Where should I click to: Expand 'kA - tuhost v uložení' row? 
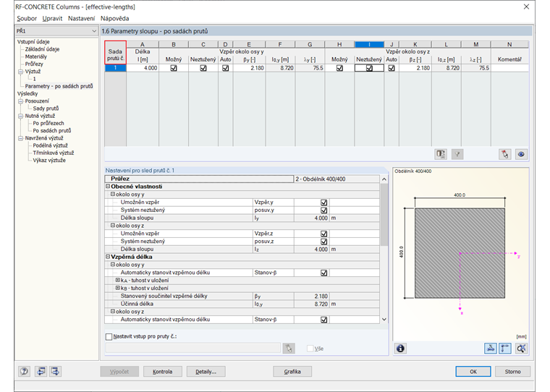118,280
